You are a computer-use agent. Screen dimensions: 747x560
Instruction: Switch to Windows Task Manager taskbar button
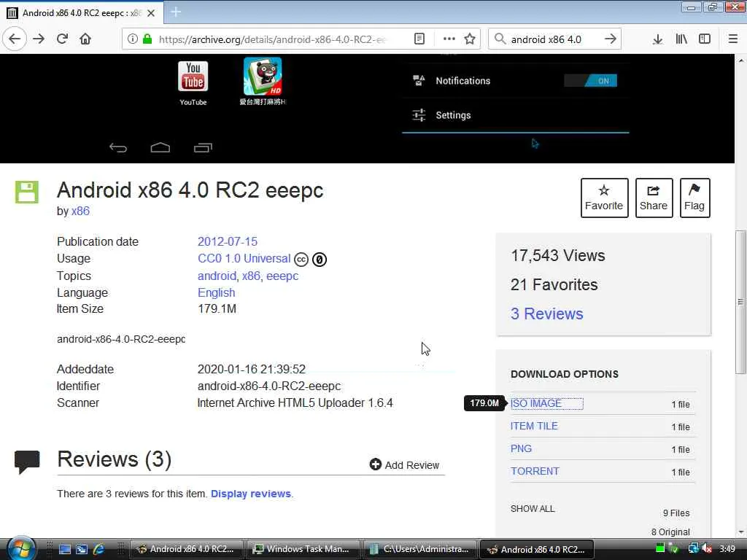tap(302, 549)
